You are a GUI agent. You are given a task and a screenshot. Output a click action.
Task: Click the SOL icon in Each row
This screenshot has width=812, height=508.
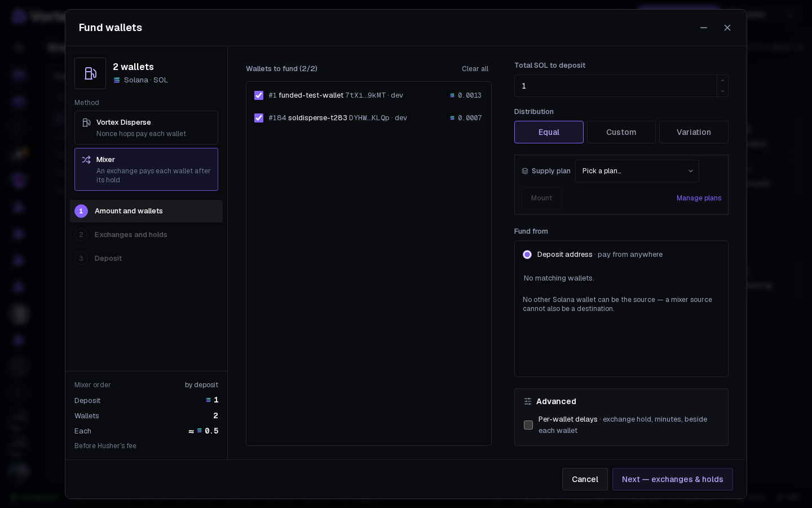[x=199, y=430]
